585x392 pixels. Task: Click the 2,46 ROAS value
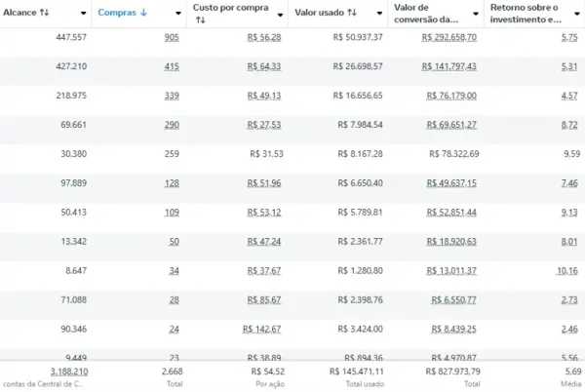[569, 330]
